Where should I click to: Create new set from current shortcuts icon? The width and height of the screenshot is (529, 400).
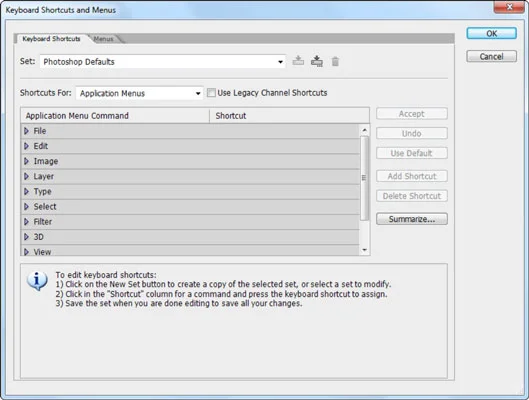(317, 61)
